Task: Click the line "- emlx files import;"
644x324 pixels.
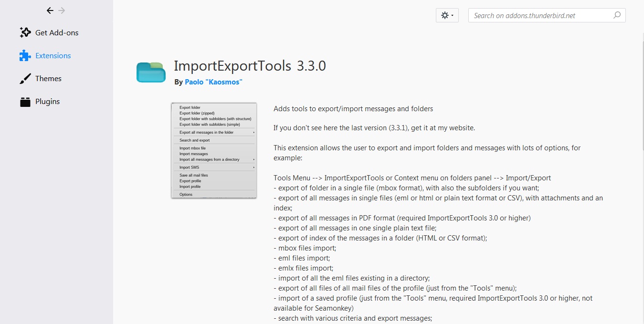Action: tap(304, 268)
